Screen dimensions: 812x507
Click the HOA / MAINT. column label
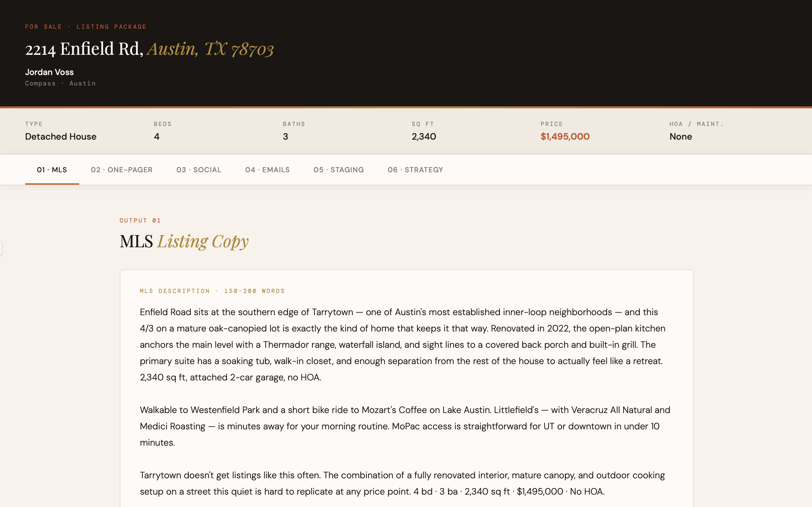click(x=696, y=124)
